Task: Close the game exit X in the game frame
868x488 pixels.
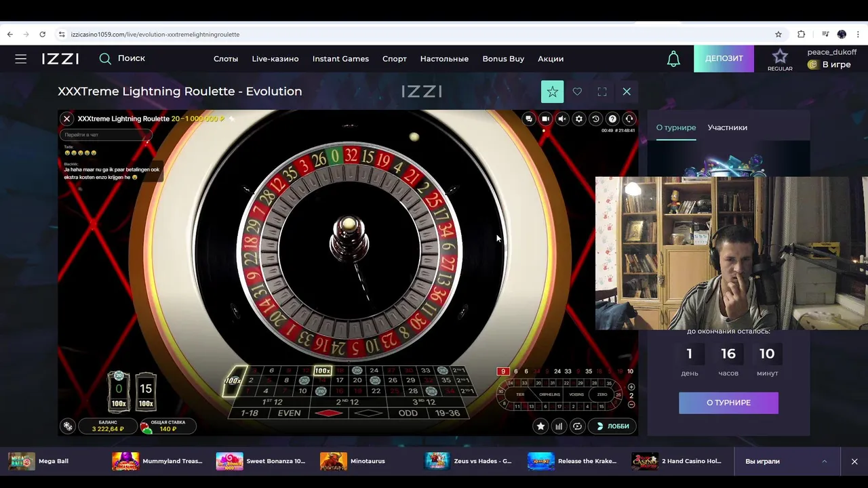Action: [x=66, y=119]
